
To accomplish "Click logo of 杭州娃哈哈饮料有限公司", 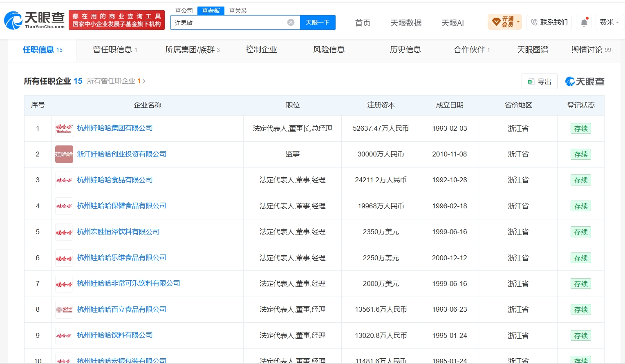I will click(64, 335).
